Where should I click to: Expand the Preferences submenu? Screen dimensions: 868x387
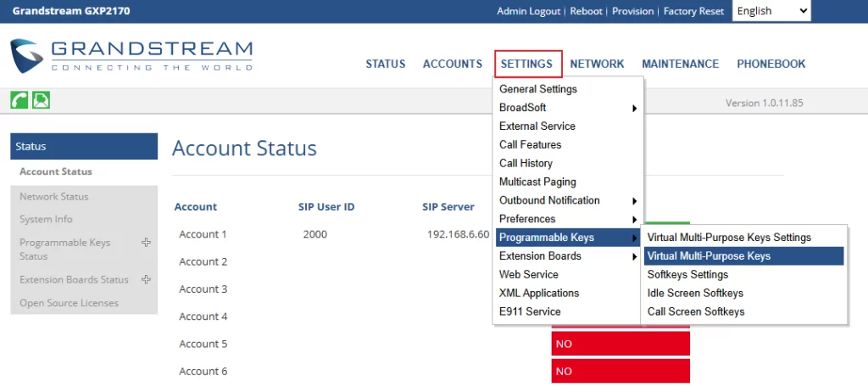pos(569,219)
